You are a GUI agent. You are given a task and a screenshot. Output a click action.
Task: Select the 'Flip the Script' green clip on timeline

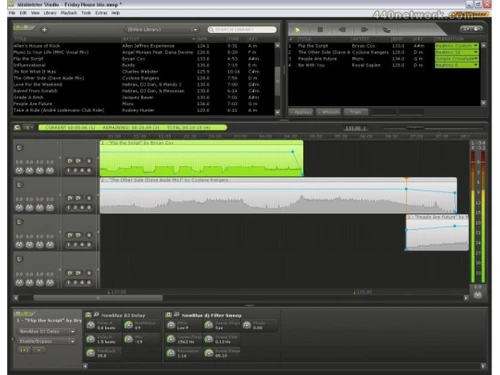click(x=201, y=158)
